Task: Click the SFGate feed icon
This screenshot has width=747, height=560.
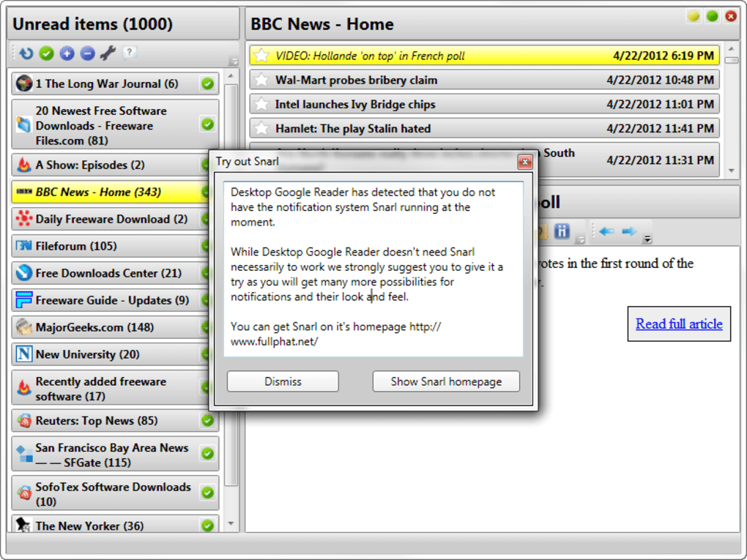Action: tap(24, 454)
